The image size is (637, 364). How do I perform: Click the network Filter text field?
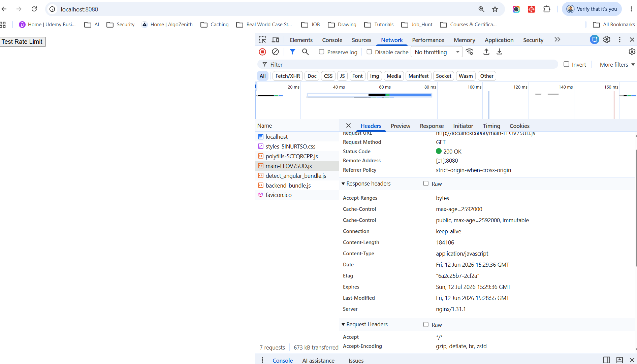[x=408, y=65]
